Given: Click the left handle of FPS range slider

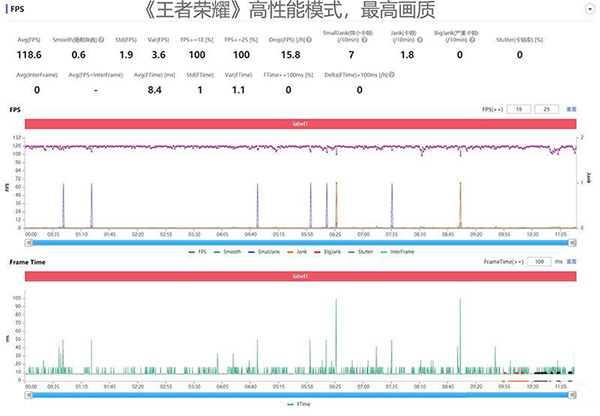Looking at the screenshot, I should [x=28, y=242].
